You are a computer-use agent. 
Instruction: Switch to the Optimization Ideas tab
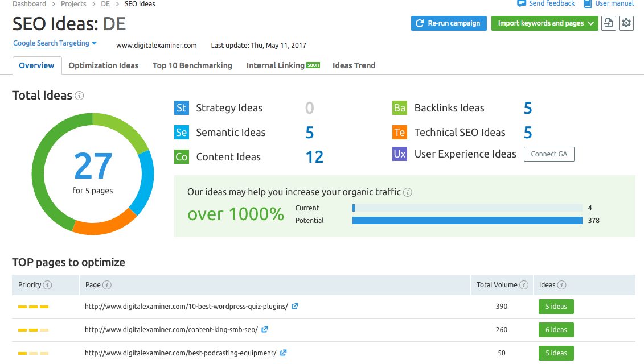[x=104, y=65]
